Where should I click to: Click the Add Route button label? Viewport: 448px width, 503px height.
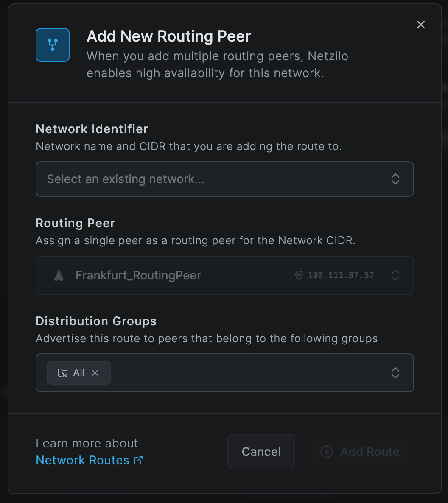[370, 452]
